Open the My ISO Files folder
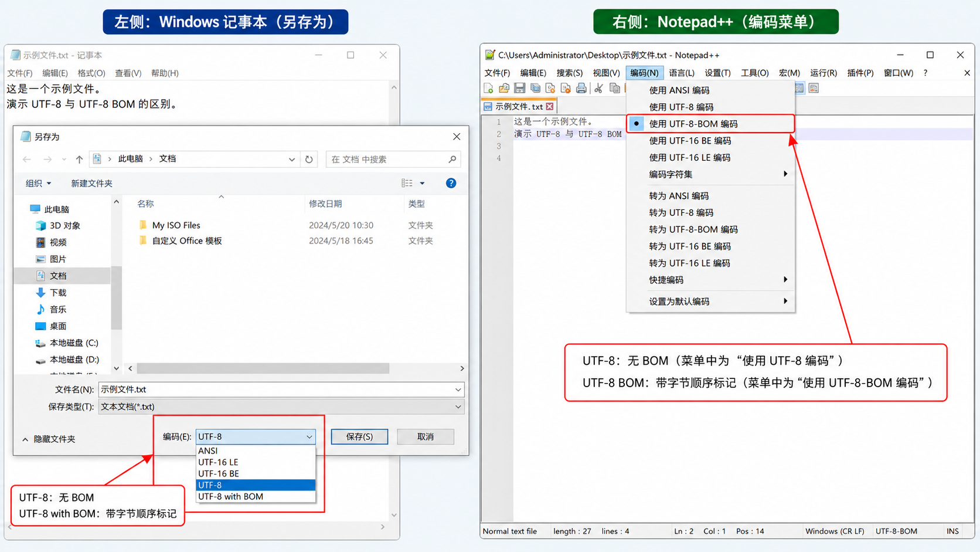The image size is (980, 552). 176,225
